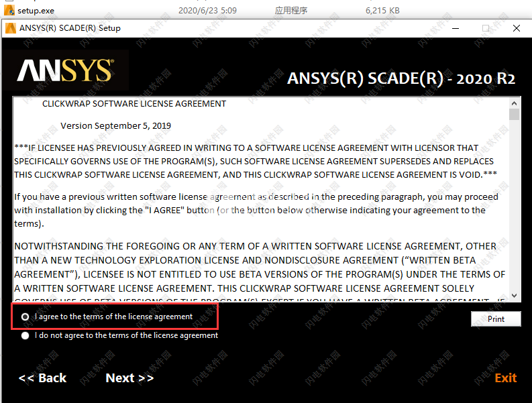Return with the << Back button
532x403 pixels.
(42, 378)
